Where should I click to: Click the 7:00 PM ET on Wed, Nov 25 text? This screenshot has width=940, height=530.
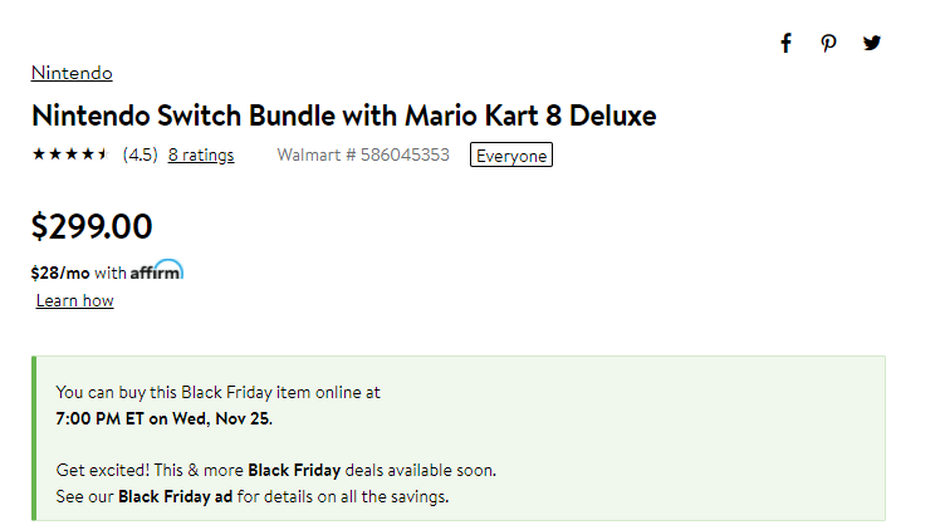point(164,418)
